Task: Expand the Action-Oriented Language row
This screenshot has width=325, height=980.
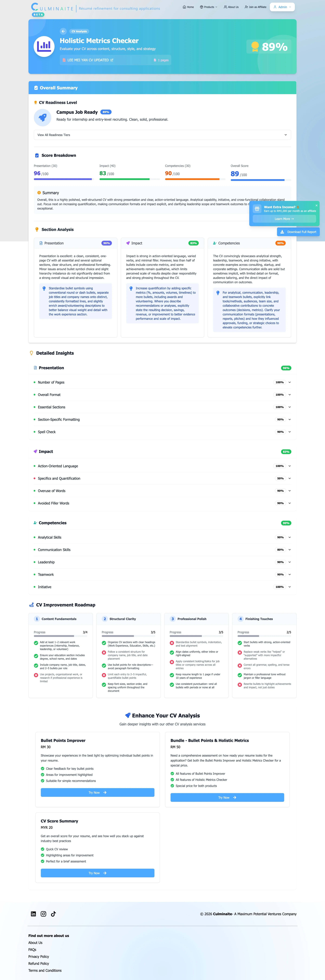Action: click(x=162, y=466)
